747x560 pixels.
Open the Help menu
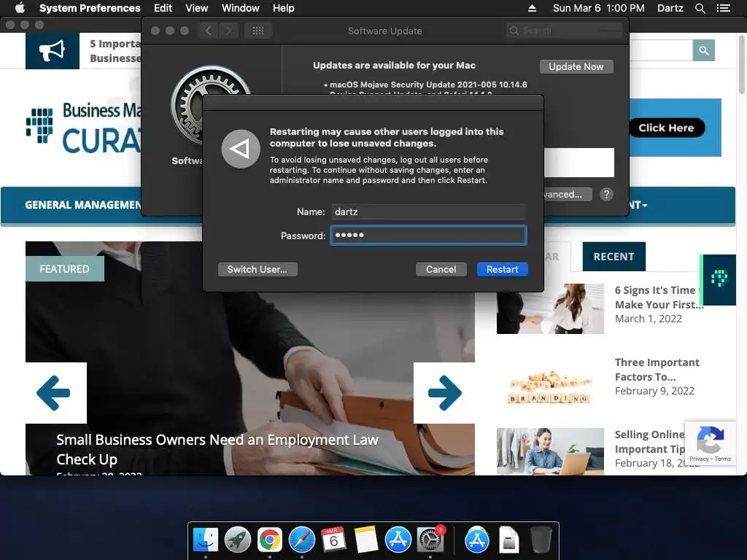(x=284, y=8)
